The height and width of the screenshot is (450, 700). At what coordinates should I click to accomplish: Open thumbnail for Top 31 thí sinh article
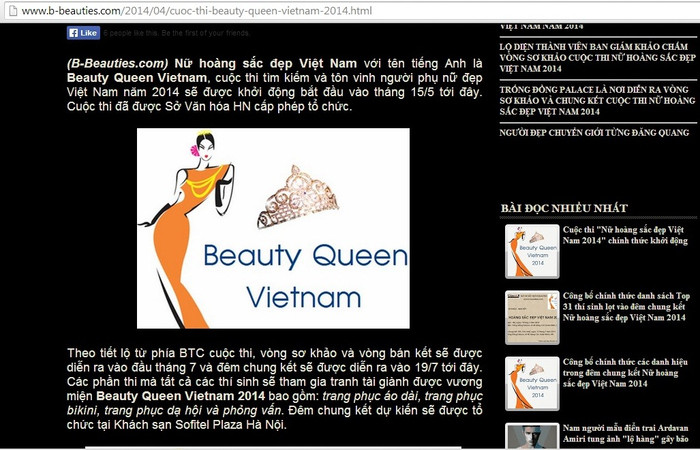pos(532,317)
